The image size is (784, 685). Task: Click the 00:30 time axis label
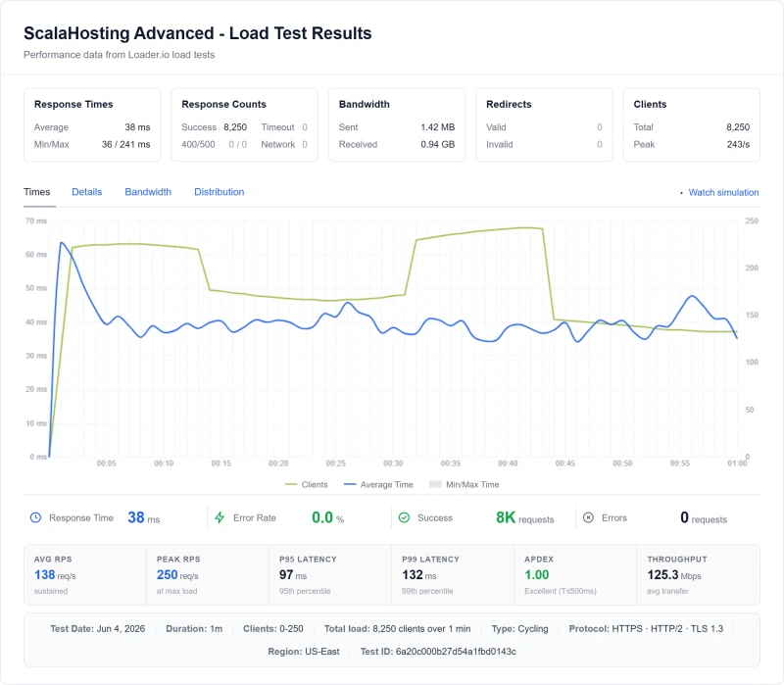(x=393, y=464)
